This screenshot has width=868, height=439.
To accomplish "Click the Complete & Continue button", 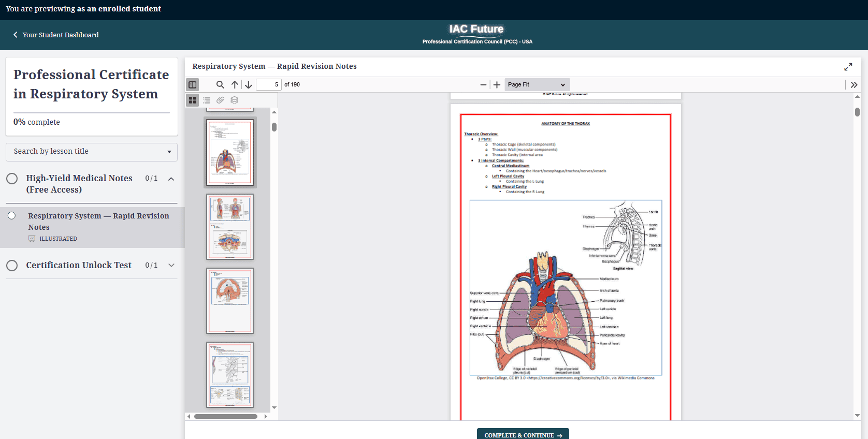I will pos(523,435).
